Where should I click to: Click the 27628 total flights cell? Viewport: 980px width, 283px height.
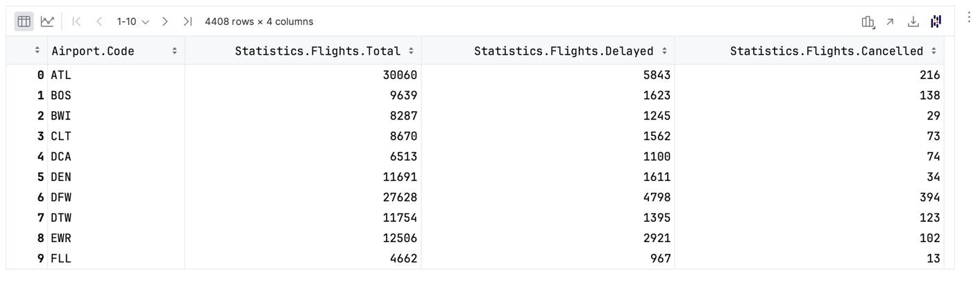pyautogui.click(x=400, y=198)
